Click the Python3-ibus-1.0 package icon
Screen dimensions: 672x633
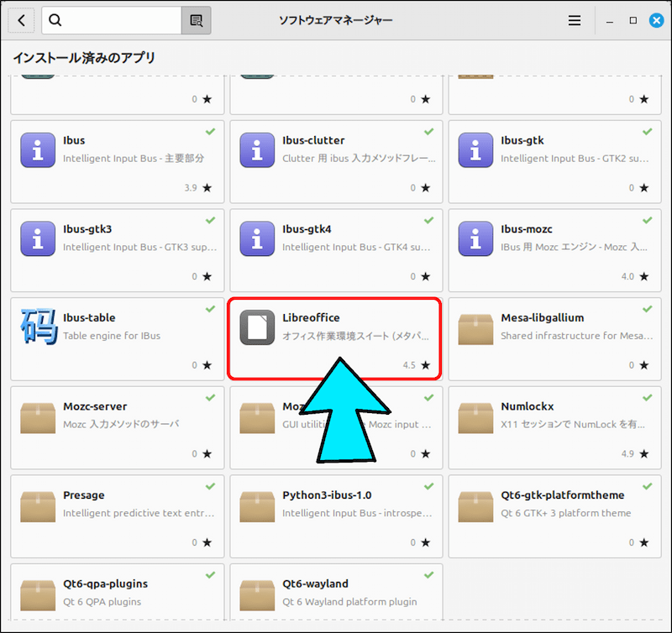(x=256, y=507)
